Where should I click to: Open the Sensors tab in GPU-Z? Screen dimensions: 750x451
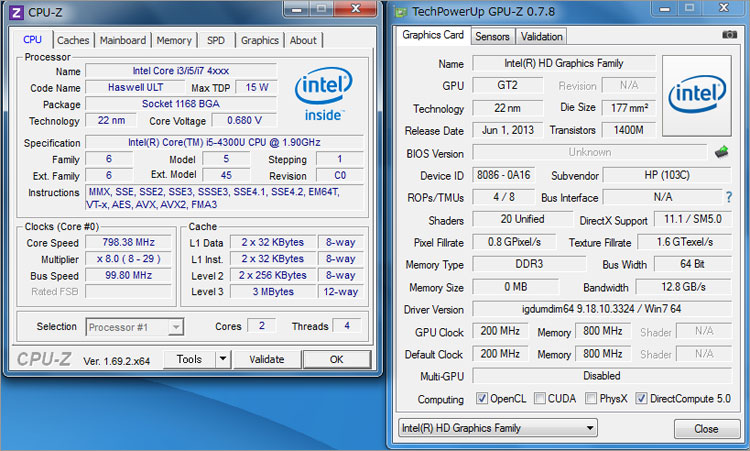pos(492,36)
